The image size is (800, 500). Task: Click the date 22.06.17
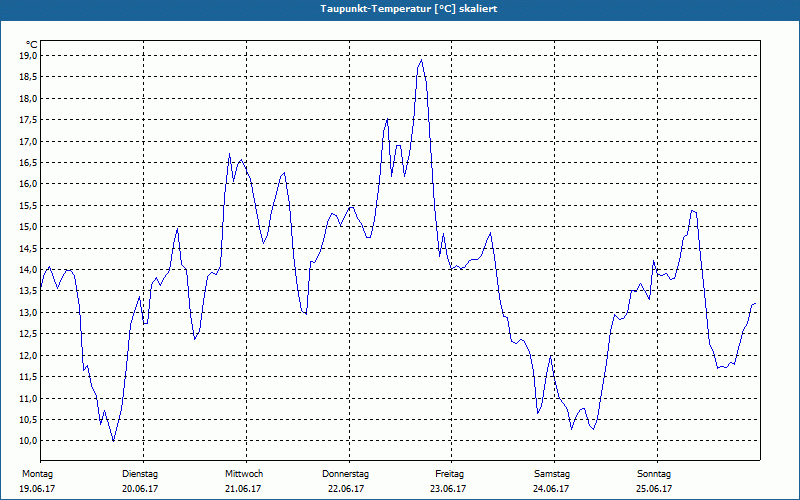point(346,489)
